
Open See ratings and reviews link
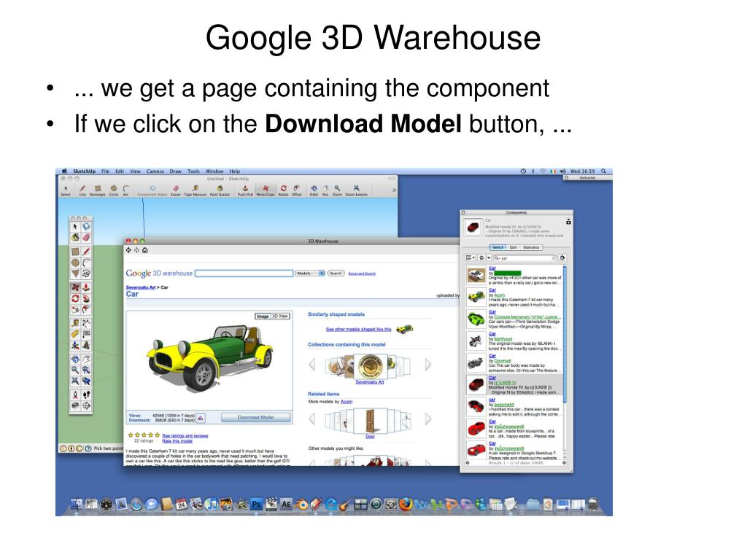pyautogui.click(x=185, y=436)
